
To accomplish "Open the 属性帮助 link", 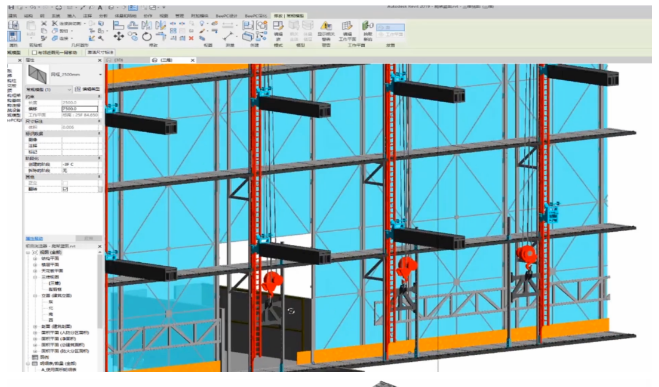I will 34,238.
